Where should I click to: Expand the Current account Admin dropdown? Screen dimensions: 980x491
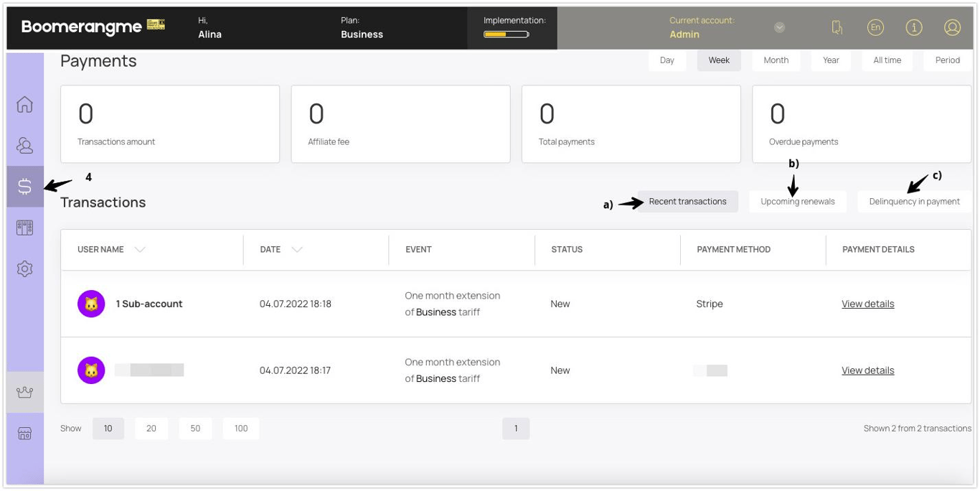(x=779, y=27)
